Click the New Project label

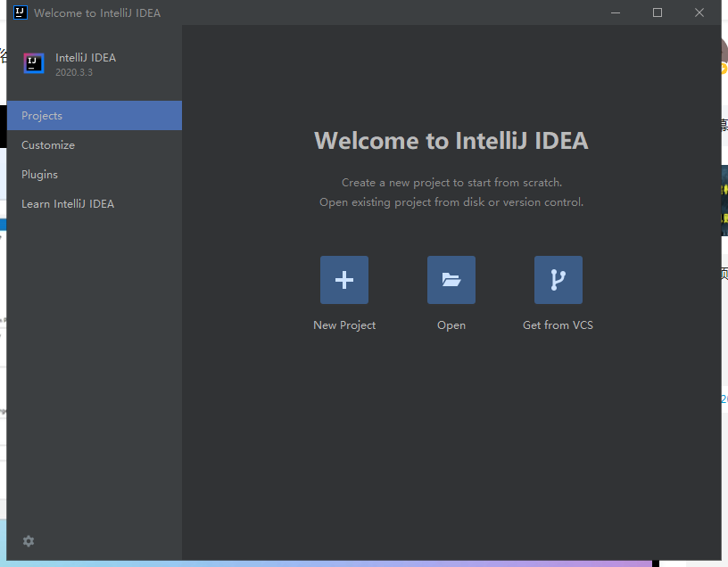coord(344,325)
